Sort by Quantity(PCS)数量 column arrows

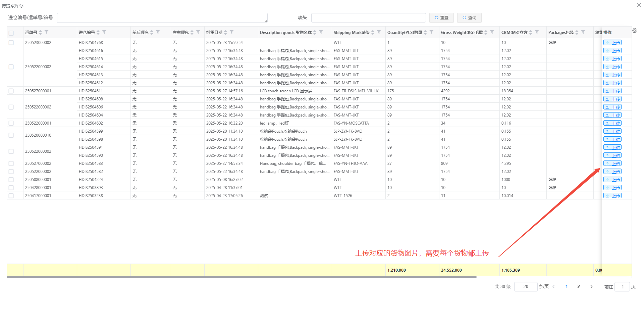click(x=425, y=32)
